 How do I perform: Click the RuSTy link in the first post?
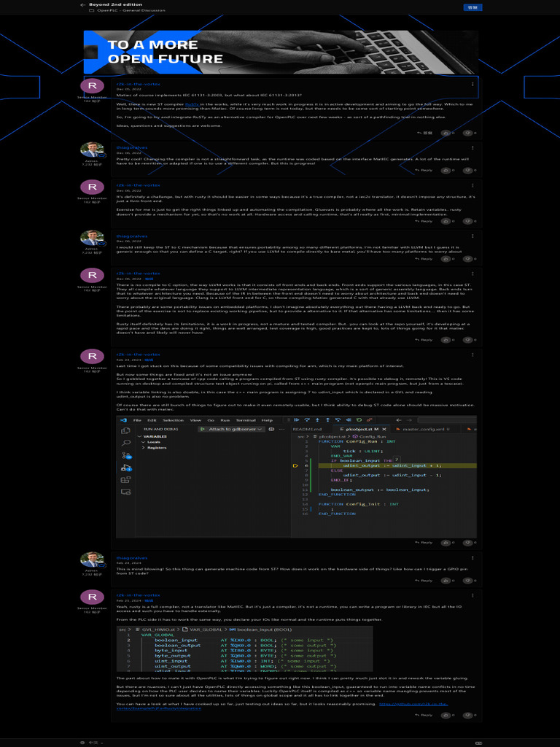pos(191,105)
